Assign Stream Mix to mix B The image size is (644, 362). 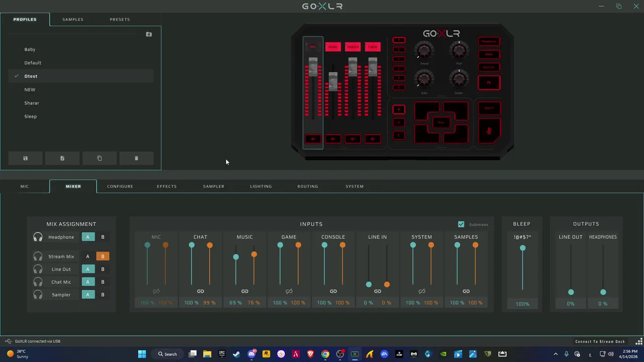[x=103, y=256]
